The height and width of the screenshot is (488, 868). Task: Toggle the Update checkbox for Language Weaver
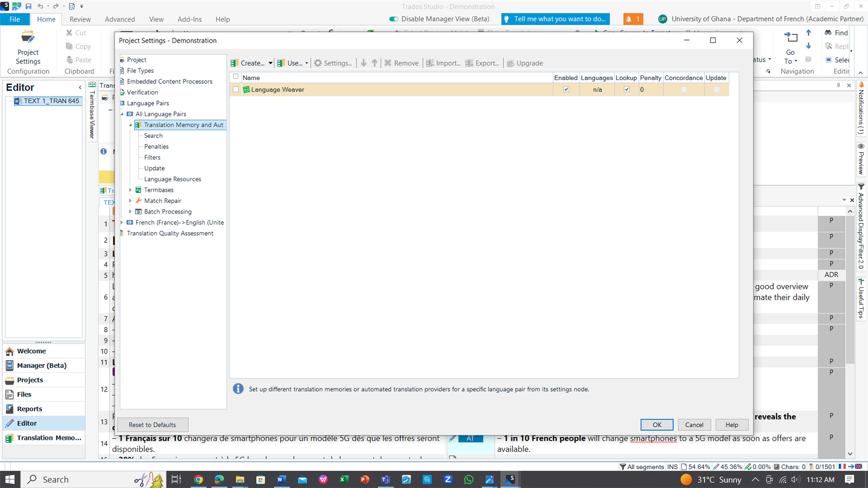pyautogui.click(x=717, y=89)
